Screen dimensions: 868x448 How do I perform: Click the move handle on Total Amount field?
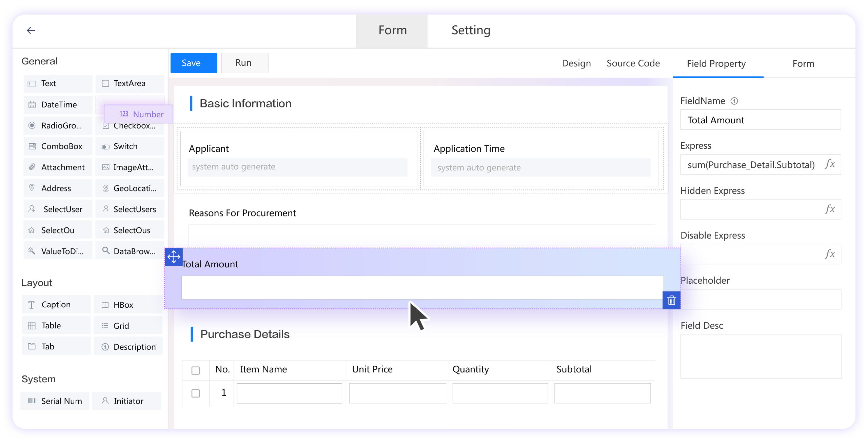tap(174, 257)
